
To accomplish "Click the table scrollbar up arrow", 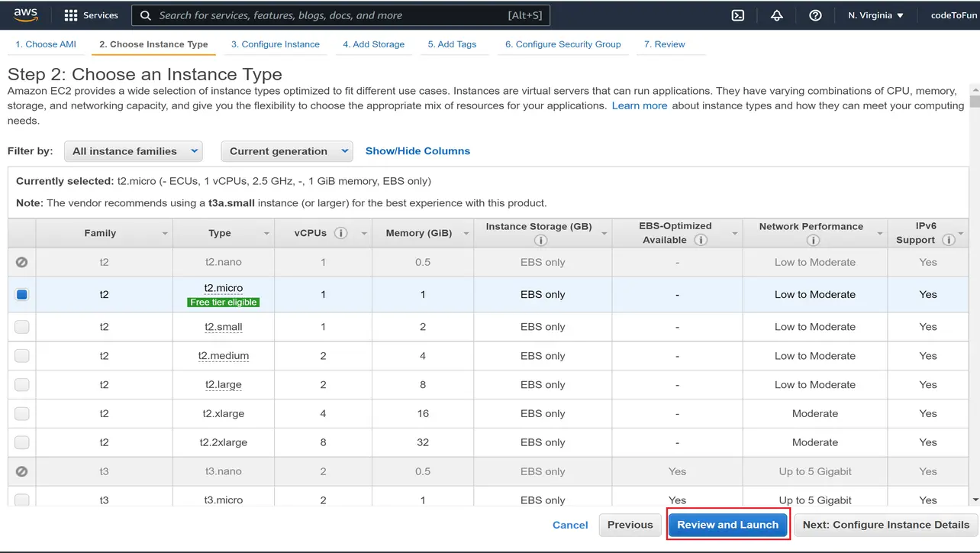I will [x=975, y=90].
